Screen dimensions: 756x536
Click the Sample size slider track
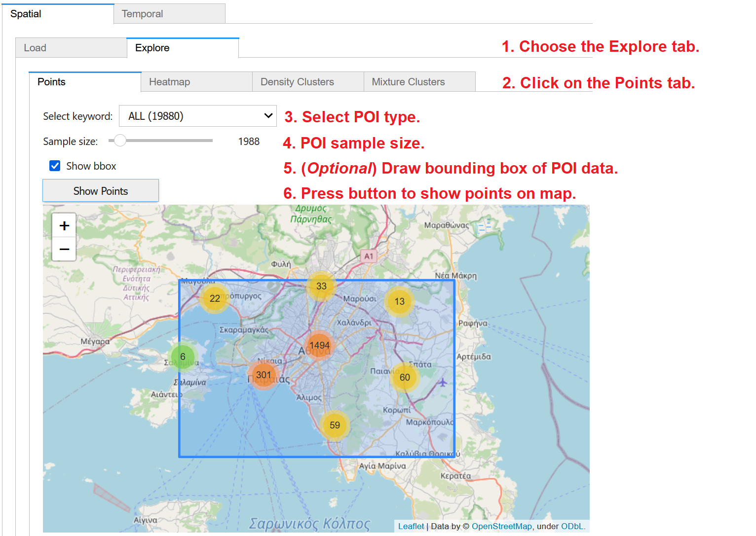coord(160,141)
